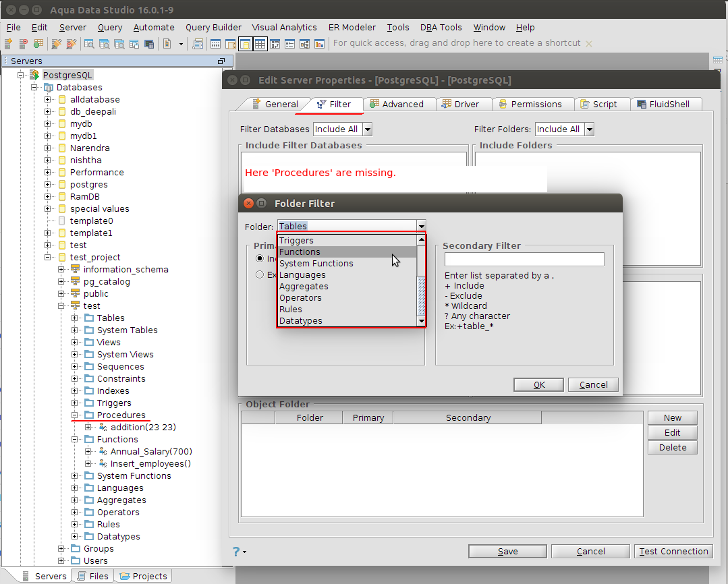Image resolution: width=728 pixels, height=584 pixels.
Task: Expand the Groups node
Action: pos(61,549)
